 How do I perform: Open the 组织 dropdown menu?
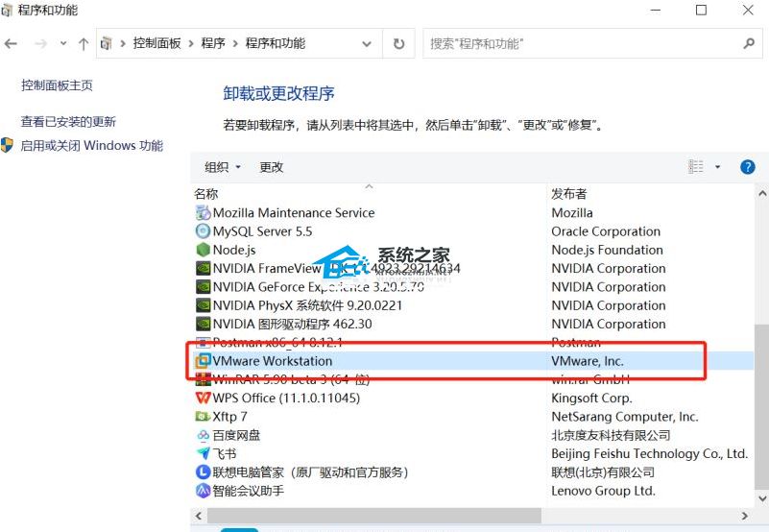tap(223, 167)
